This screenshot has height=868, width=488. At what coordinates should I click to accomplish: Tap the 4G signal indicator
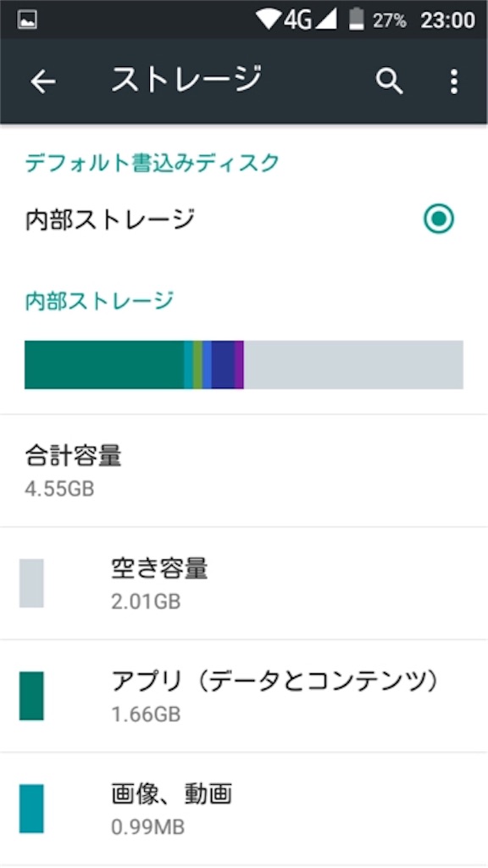click(x=310, y=20)
